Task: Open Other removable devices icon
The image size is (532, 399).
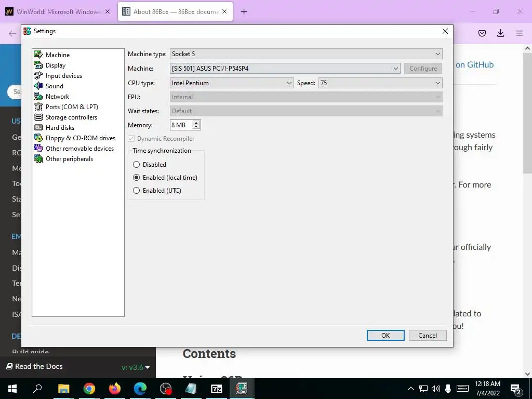Action: [38, 148]
